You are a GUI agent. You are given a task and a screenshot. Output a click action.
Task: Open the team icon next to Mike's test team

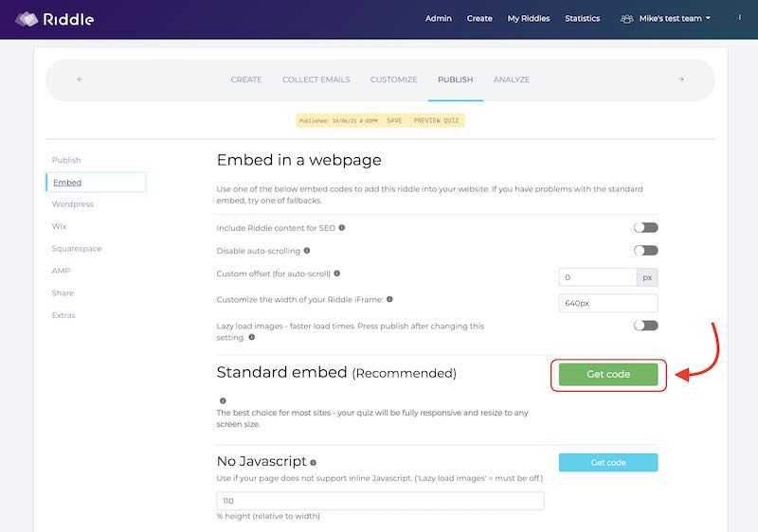[626, 19]
